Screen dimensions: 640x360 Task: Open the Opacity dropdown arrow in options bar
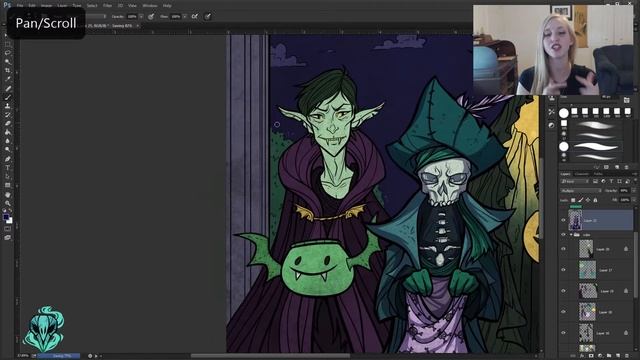[x=141, y=16]
